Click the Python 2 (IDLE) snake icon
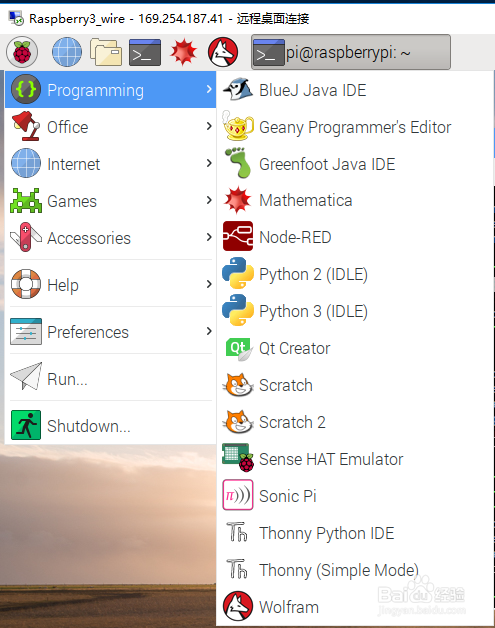495x628 pixels. click(238, 273)
